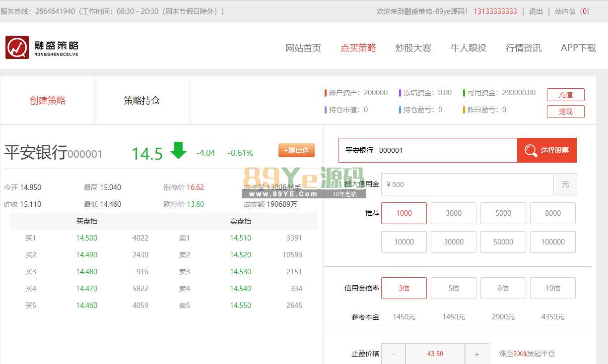This screenshot has height=364, width=608.
Task: Open the 炒股大赛 navigation item
Action: (x=413, y=48)
